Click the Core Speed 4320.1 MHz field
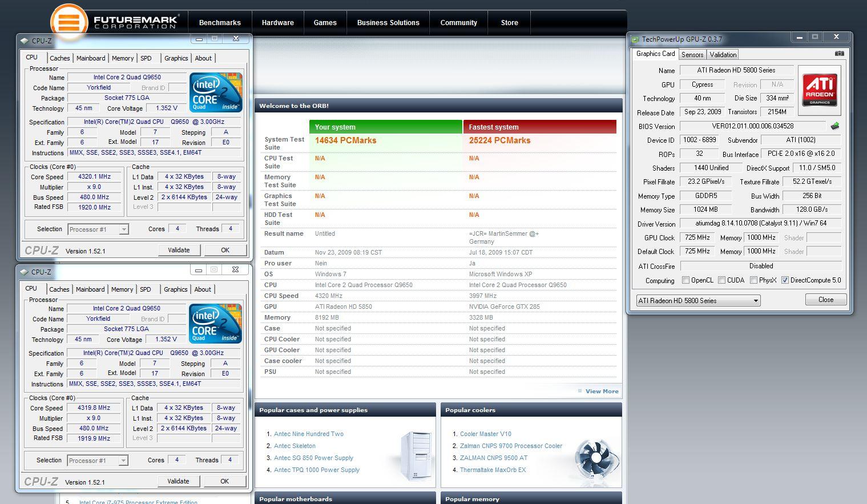Screen dimensions: 867x504 tap(94, 177)
